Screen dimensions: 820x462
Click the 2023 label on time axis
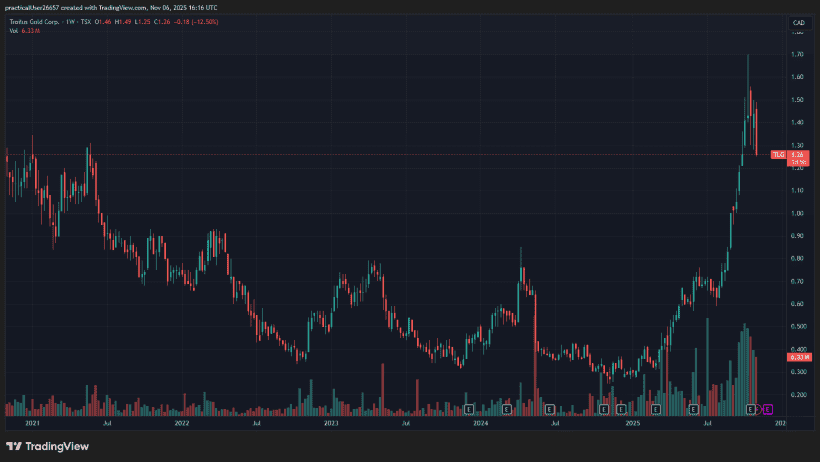(331, 423)
